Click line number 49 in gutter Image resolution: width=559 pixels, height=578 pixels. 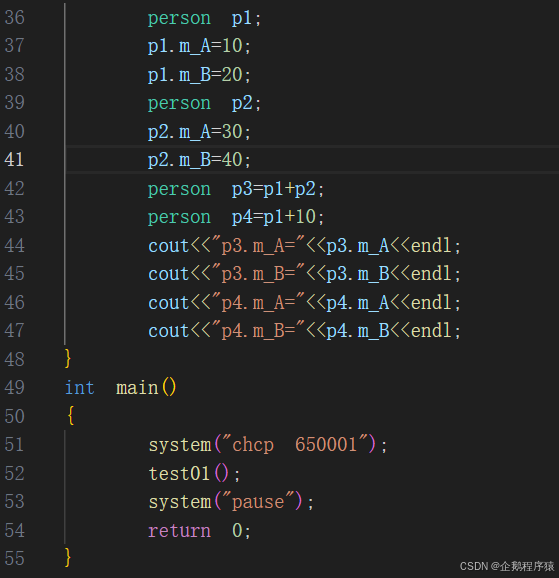point(14,388)
